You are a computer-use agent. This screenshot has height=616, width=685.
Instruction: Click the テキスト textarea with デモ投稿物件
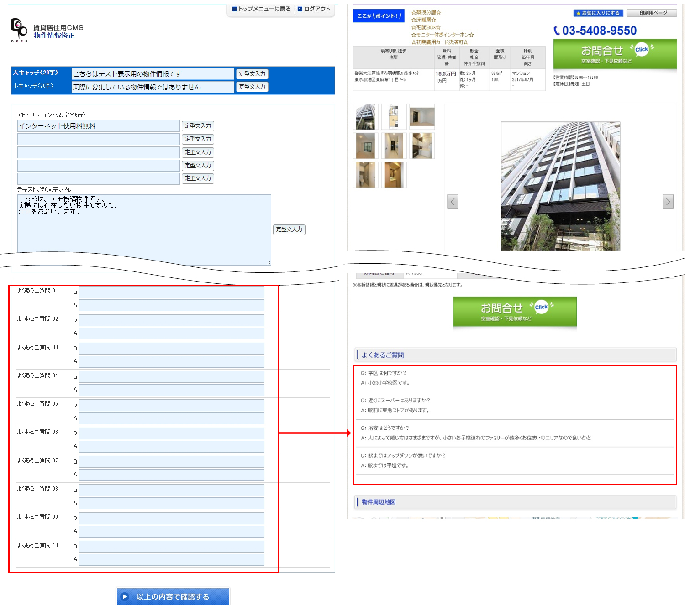pyautogui.click(x=144, y=230)
